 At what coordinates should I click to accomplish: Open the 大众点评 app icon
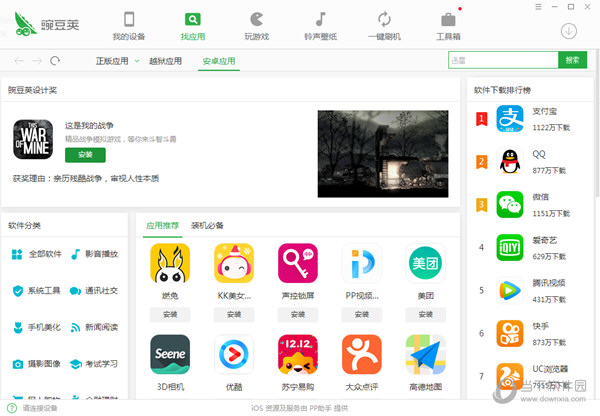362,354
